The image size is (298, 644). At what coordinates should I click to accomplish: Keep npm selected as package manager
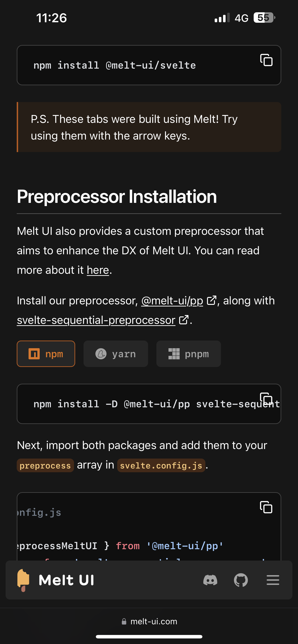tap(46, 354)
